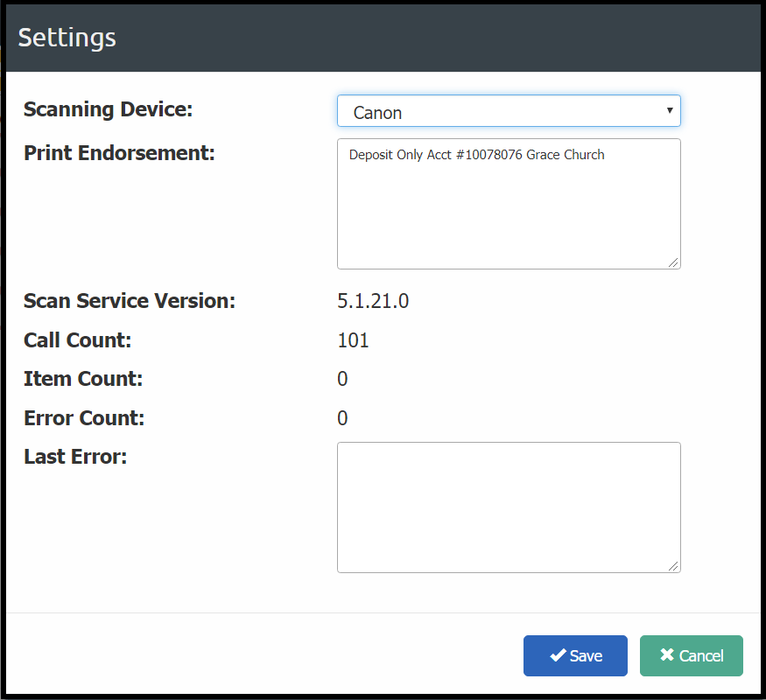766x700 pixels.
Task: Click the dropdown arrow beside Canon
Action: (x=670, y=110)
